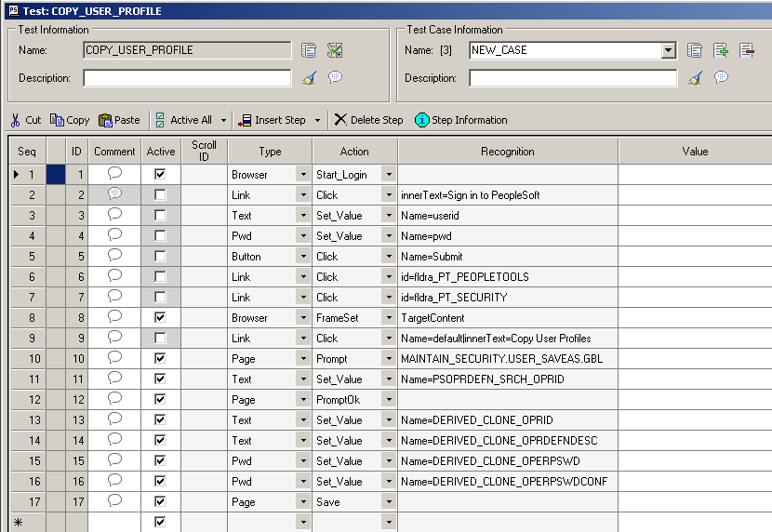
Task: Open Step Information from the toolbar
Action: pyautogui.click(x=460, y=120)
